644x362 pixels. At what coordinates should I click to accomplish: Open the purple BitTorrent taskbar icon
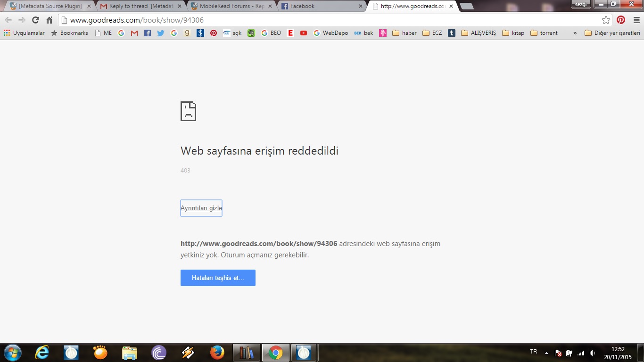[x=159, y=353]
